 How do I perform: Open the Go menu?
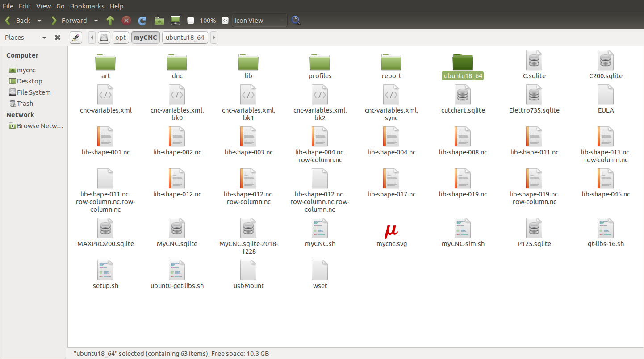point(61,6)
